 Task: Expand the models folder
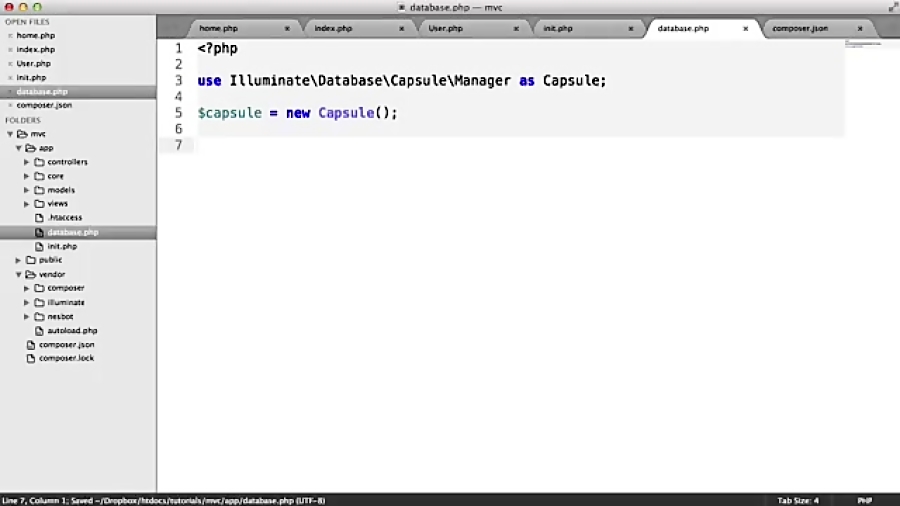pos(26,190)
